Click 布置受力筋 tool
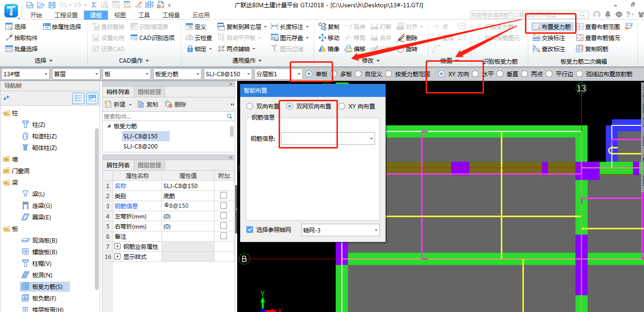This screenshot has width=644, height=312. [552, 27]
